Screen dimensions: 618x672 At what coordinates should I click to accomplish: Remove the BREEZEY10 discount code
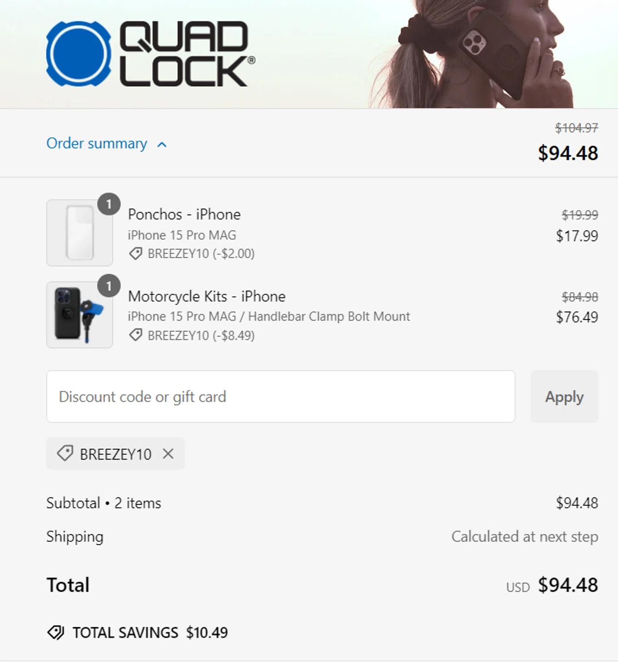[168, 454]
